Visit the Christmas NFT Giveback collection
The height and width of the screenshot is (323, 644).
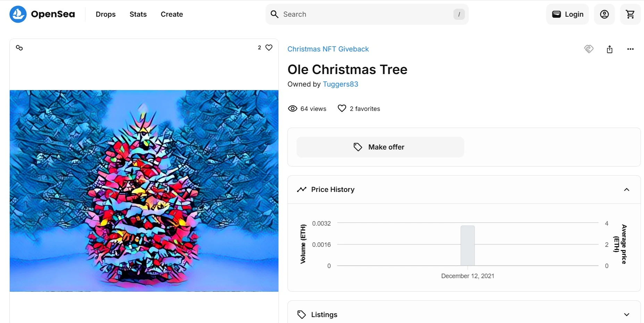[x=328, y=49]
